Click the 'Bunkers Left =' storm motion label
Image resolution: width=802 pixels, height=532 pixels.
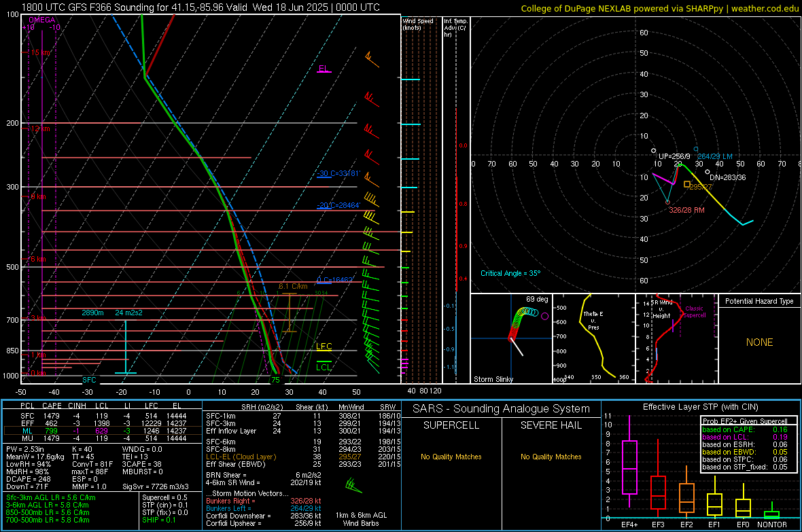pyautogui.click(x=228, y=508)
